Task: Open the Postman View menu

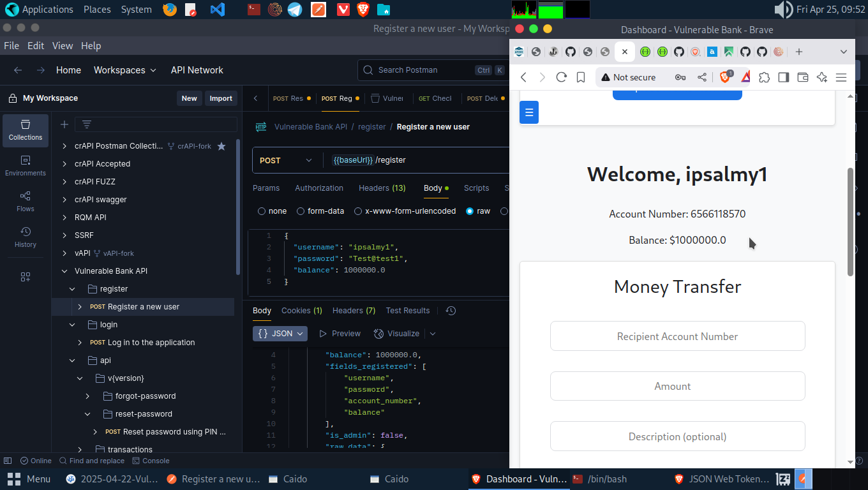Action: [63, 46]
